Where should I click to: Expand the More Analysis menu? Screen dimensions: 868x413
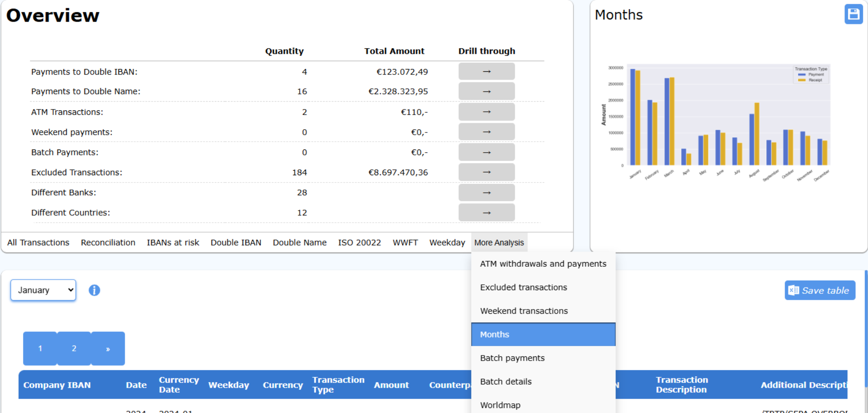point(499,242)
